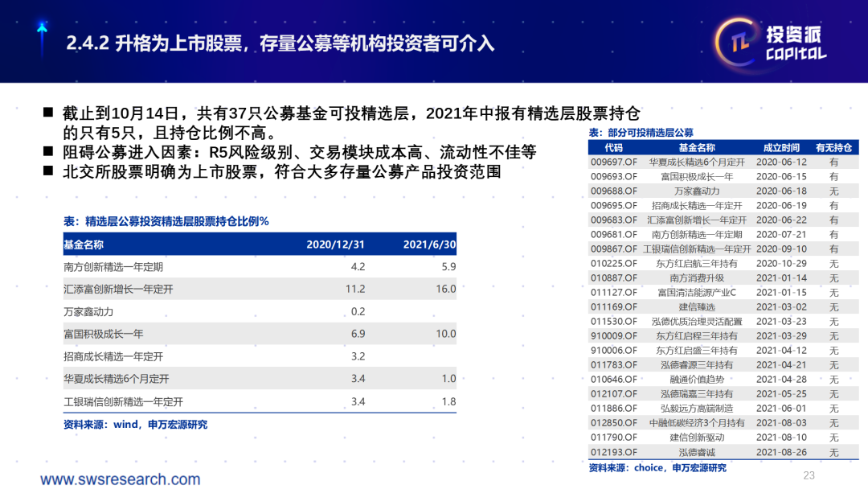868x489 pixels.
Task: Select 富国积极成长一年 in left table
Action: coord(104,334)
